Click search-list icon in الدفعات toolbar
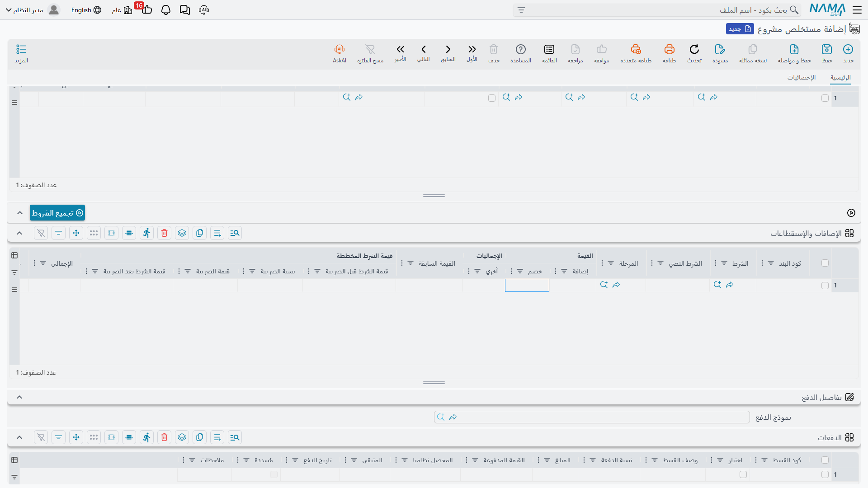The width and height of the screenshot is (868, 488). pyautogui.click(x=235, y=437)
